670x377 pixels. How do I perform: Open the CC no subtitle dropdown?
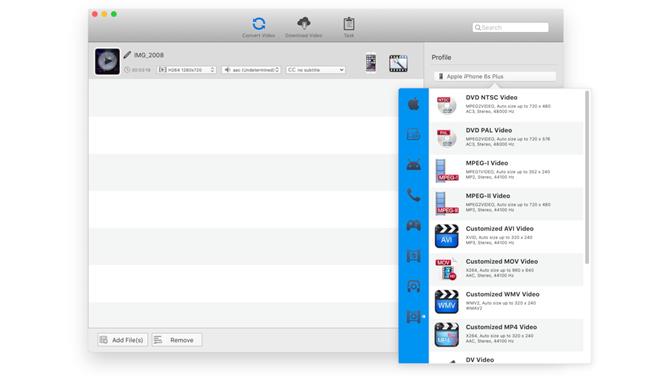[316, 70]
